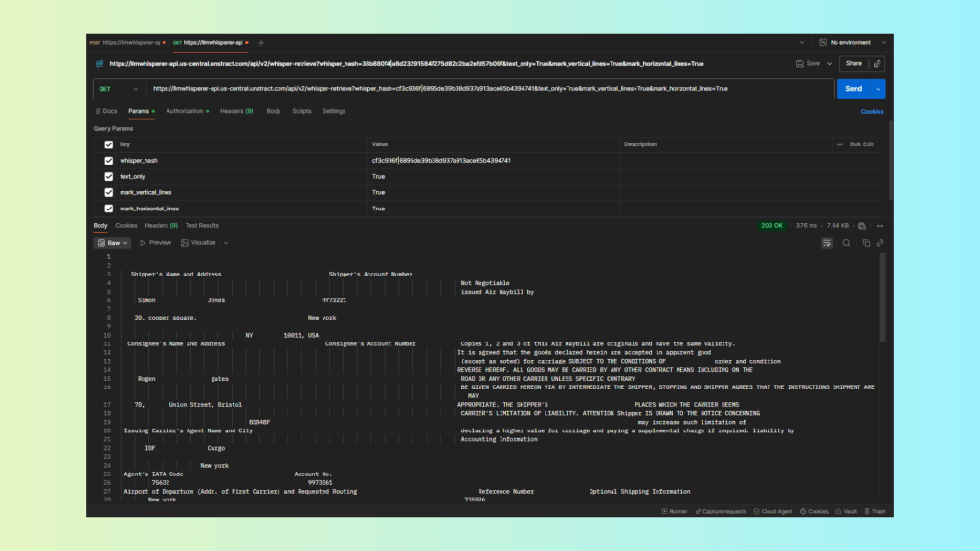Open Vault in the bottom status bar
Image resolution: width=980 pixels, height=551 pixels.
tap(847, 511)
